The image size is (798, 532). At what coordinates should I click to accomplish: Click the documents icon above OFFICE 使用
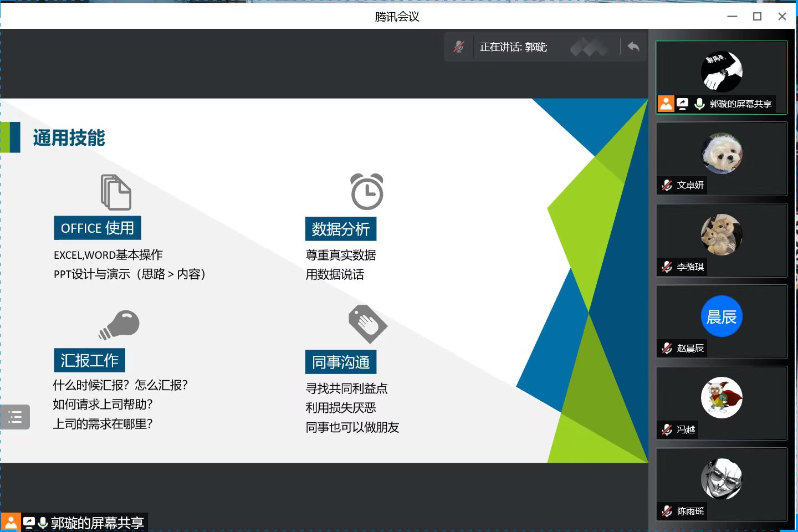tap(116, 192)
